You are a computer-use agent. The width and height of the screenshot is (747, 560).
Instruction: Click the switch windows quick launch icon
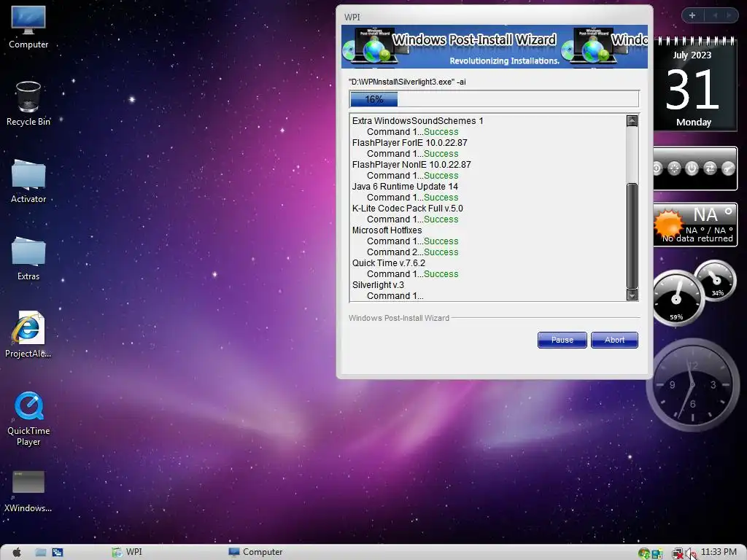[x=58, y=553]
